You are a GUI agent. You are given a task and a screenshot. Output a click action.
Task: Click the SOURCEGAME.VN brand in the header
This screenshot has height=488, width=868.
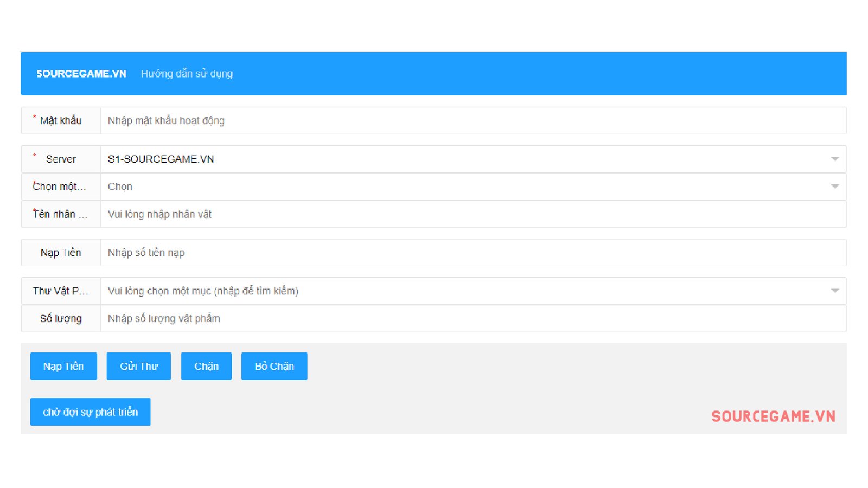(81, 74)
